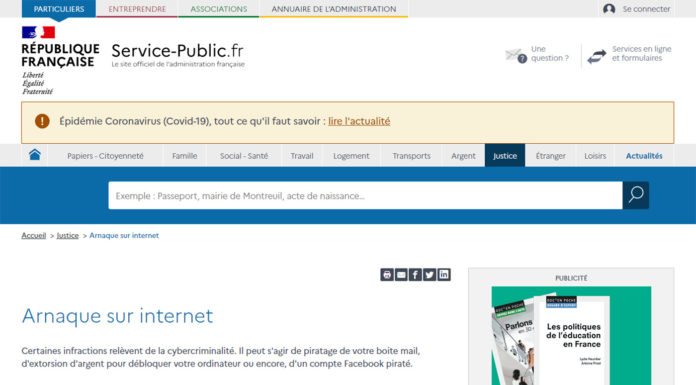The height and width of the screenshot is (385, 696).
Task: Go to Actualités section
Action: pyautogui.click(x=644, y=156)
